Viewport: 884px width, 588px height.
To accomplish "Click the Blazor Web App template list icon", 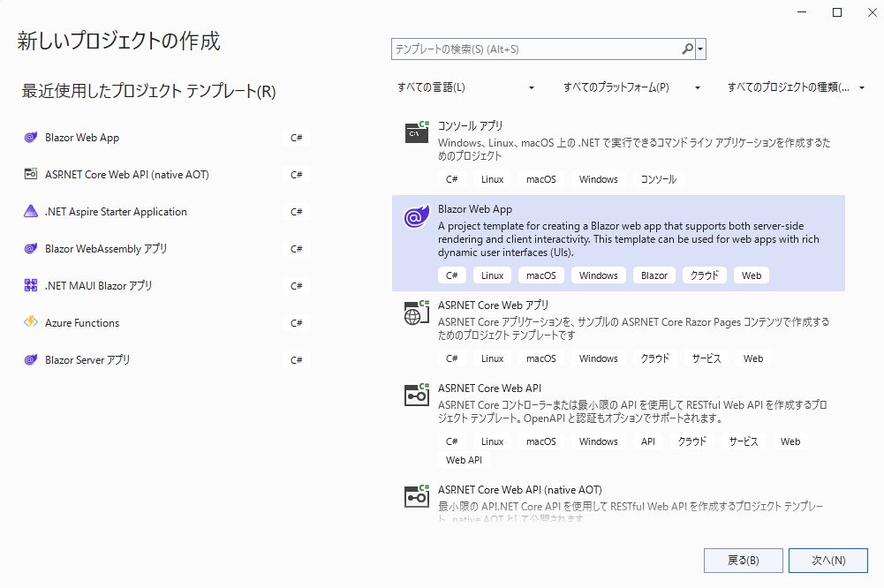I will [417, 216].
